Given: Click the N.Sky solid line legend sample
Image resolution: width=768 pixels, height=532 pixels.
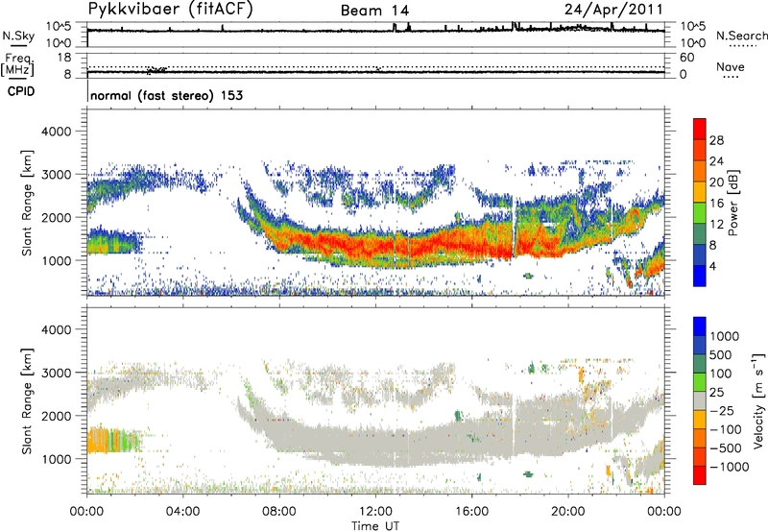Looking at the screenshot, I should (18, 46).
